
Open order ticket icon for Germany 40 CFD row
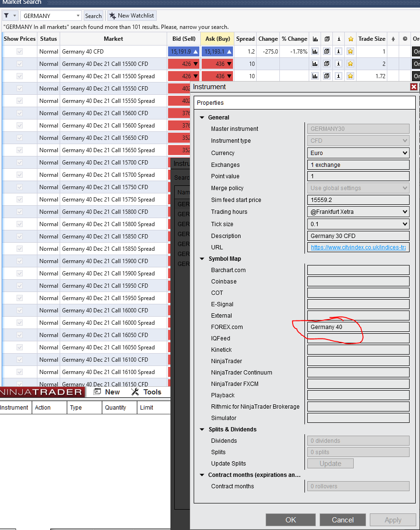pyautogui.click(x=326, y=51)
